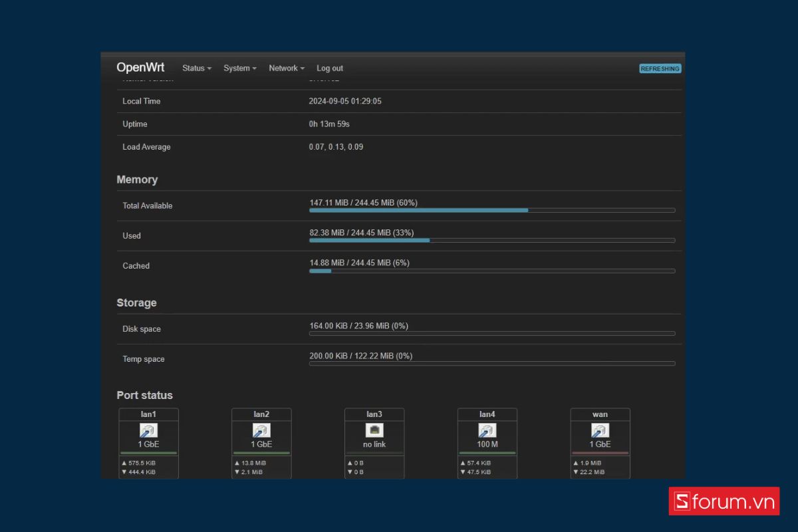The image size is (798, 532).
Task: Click the Total Available memory progress bar
Action: pyautogui.click(x=492, y=210)
